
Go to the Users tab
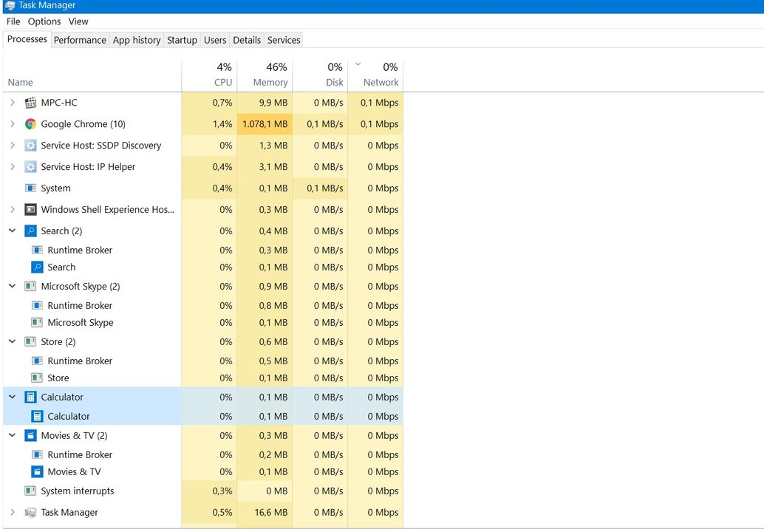coord(215,40)
